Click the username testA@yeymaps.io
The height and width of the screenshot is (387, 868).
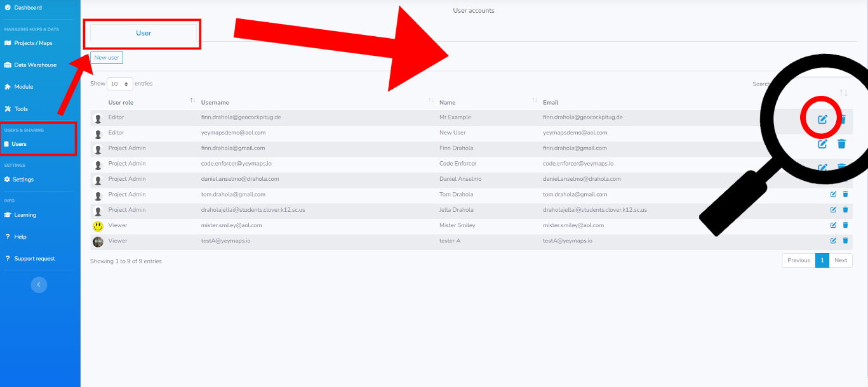(x=225, y=240)
